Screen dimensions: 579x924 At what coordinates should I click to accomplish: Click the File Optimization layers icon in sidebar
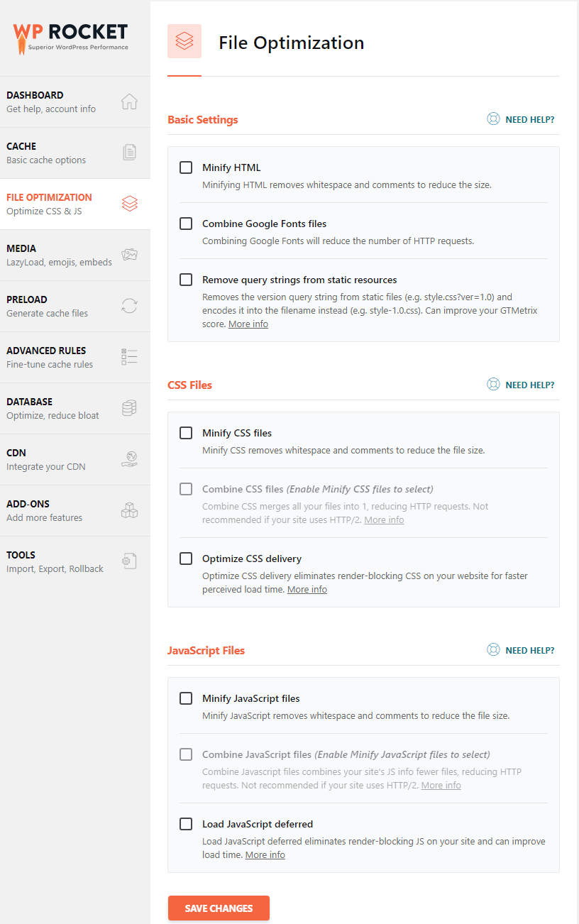coord(129,204)
